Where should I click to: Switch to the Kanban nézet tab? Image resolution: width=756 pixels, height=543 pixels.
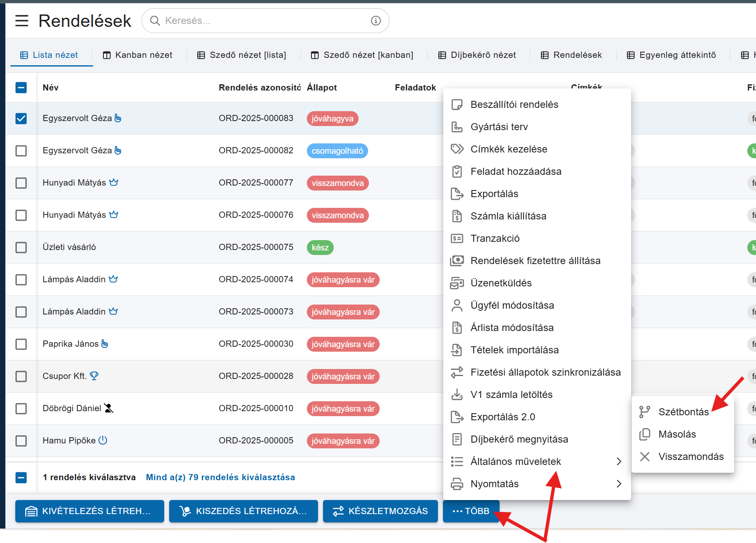point(138,55)
